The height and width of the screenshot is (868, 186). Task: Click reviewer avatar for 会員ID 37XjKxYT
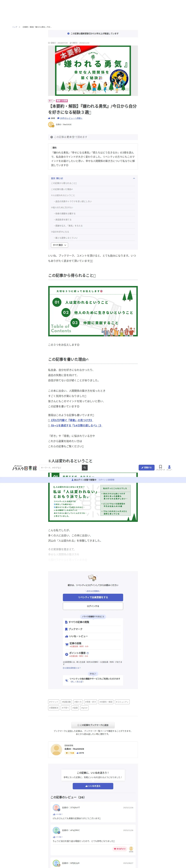56,808
